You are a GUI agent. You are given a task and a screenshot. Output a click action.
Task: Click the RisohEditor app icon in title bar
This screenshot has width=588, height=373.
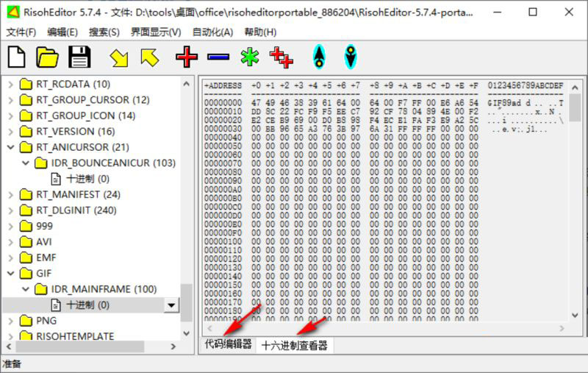click(13, 12)
